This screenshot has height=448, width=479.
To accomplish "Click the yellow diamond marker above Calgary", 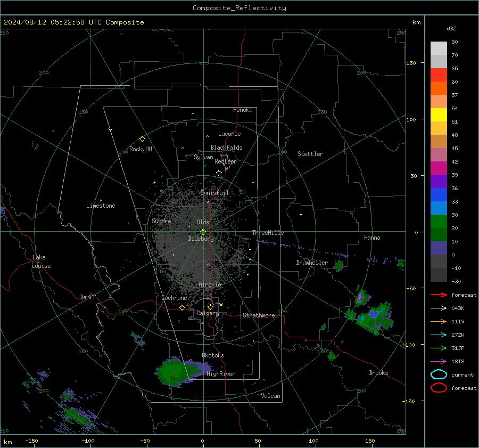I will coord(210,307).
